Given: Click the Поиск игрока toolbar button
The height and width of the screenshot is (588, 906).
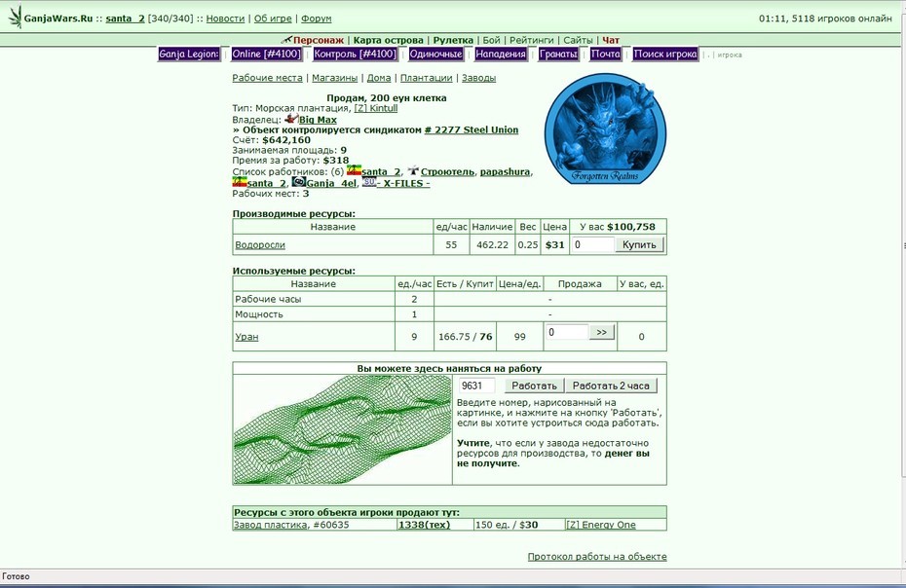Looking at the screenshot, I should [x=665, y=55].
